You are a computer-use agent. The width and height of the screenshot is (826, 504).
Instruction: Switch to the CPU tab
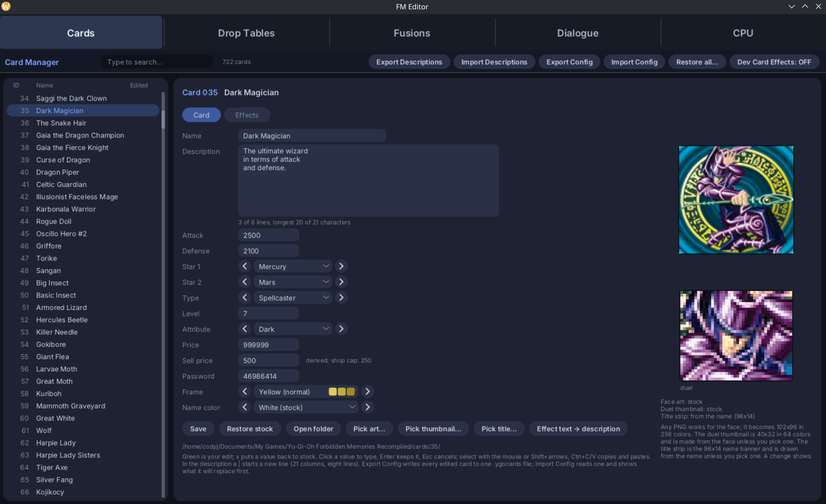tap(743, 33)
